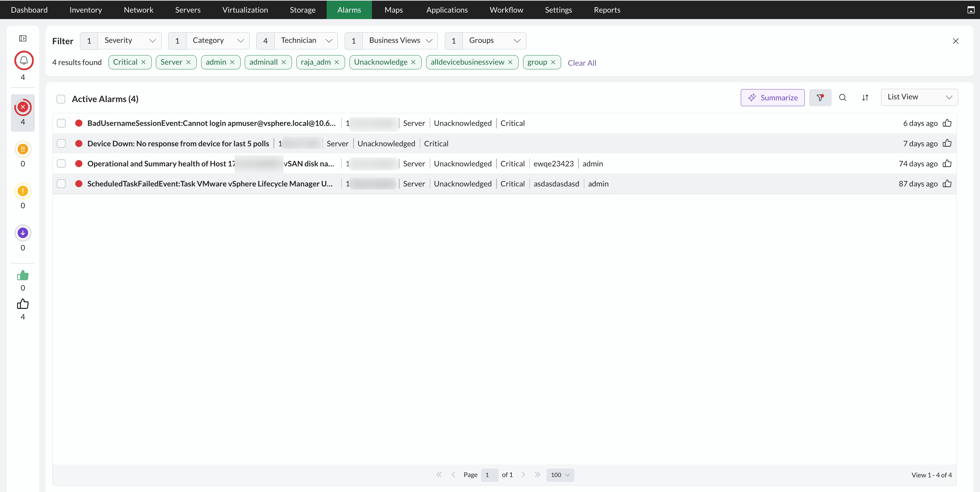Remove the adminall filter chip
Image resolution: width=980 pixels, height=492 pixels.
(x=283, y=62)
